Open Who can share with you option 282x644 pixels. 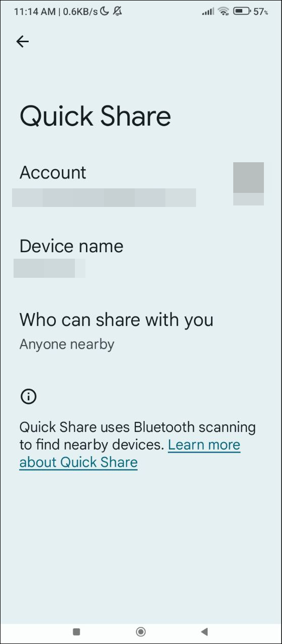point(141,331)
